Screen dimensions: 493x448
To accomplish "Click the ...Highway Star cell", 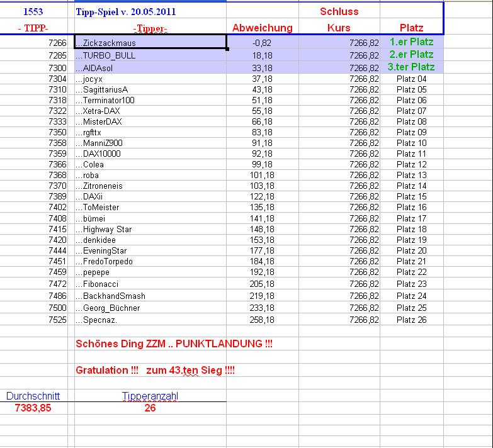I will click(x=150, y=229).
